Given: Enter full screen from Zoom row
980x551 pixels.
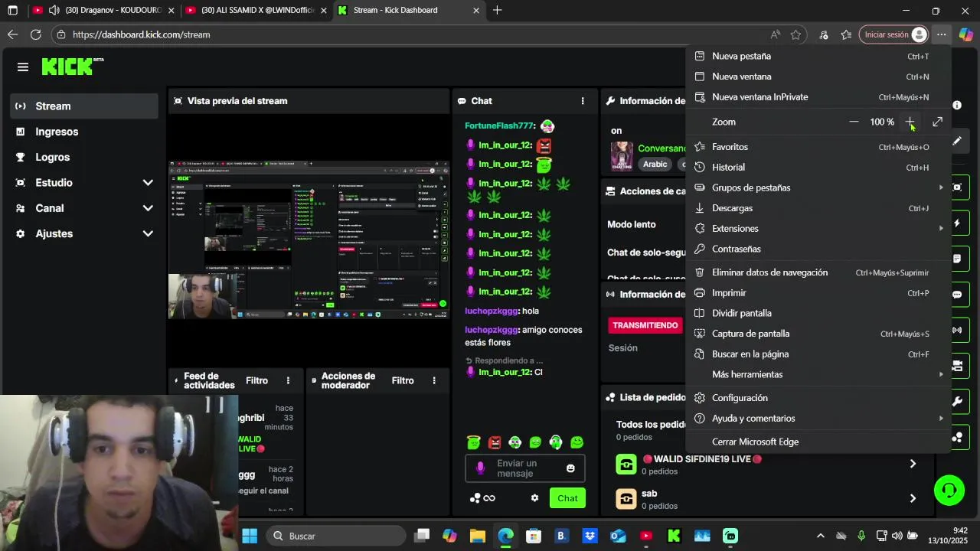Looking at the screenshot, I should [937, 122].
